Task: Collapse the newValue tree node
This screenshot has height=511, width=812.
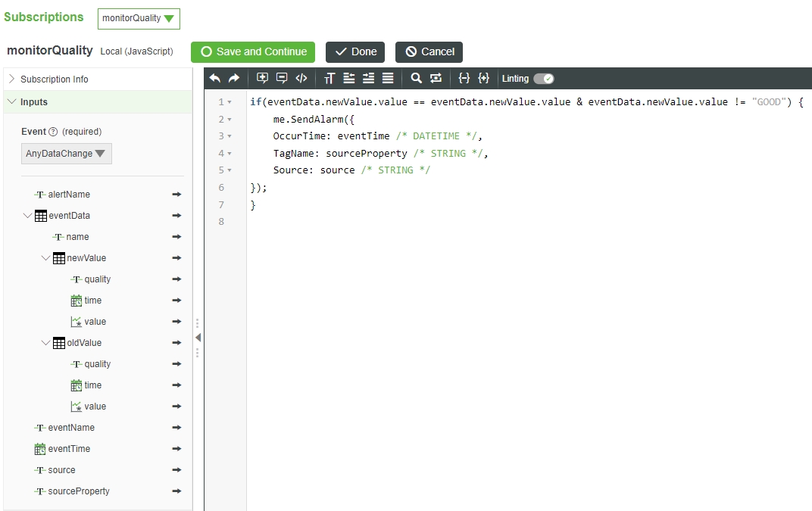Action: (45, 257)
